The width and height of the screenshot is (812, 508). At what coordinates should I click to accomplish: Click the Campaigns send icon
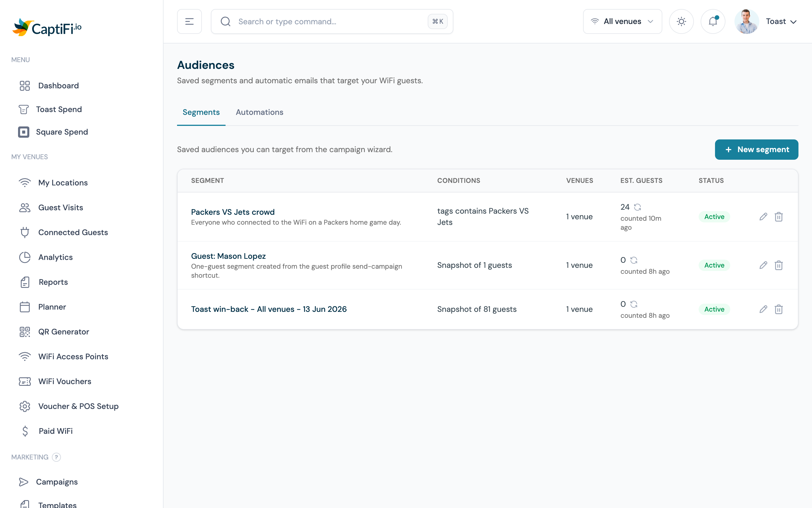pos(23,482)
